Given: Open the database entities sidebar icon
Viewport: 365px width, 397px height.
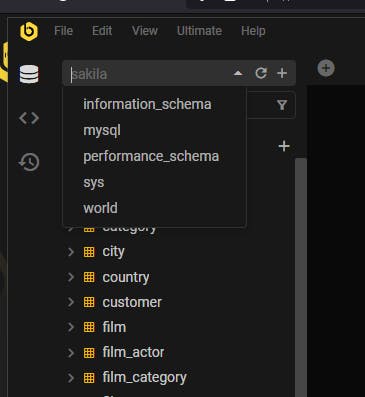Looking at the screenshot, I should coord(29,74).
